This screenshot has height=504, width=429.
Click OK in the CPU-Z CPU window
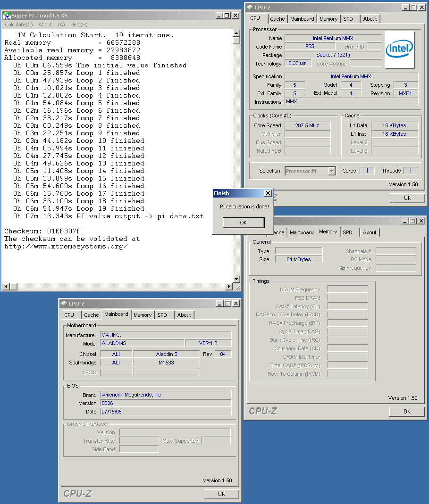pos(407,198)
